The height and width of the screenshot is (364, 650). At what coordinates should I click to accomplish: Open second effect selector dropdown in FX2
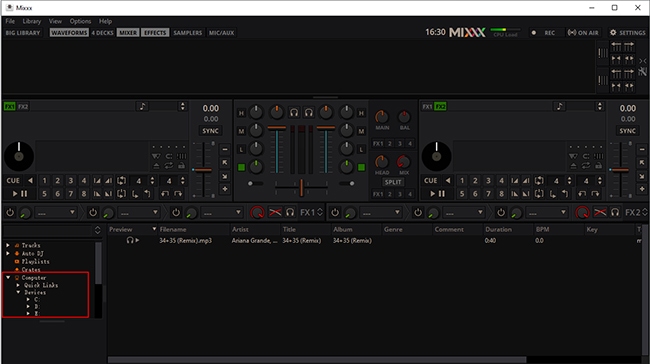tap(464, 213)
